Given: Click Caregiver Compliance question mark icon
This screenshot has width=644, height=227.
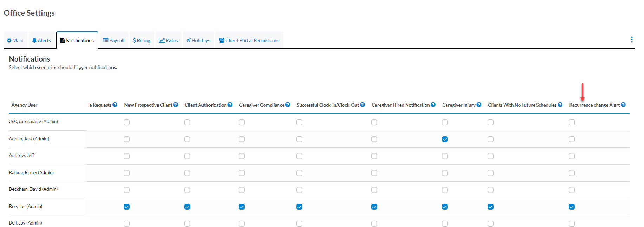Looking at the screenshot, I should pyautogui.click(x=288, y=105).
